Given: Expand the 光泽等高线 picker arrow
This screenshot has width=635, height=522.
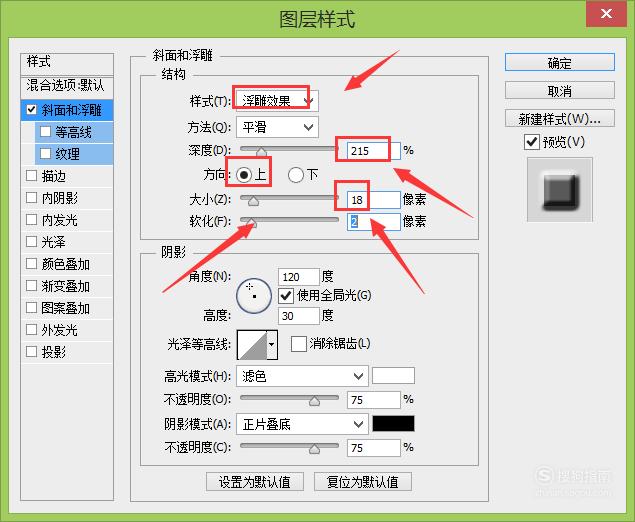Looking at the screenshot, I should [x=272, y=345].
